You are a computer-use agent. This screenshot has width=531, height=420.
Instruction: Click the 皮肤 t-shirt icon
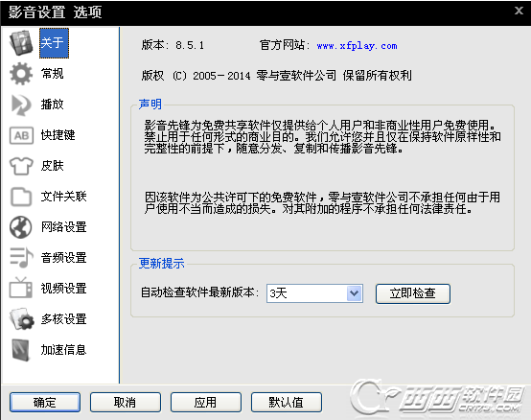point(21,166)
